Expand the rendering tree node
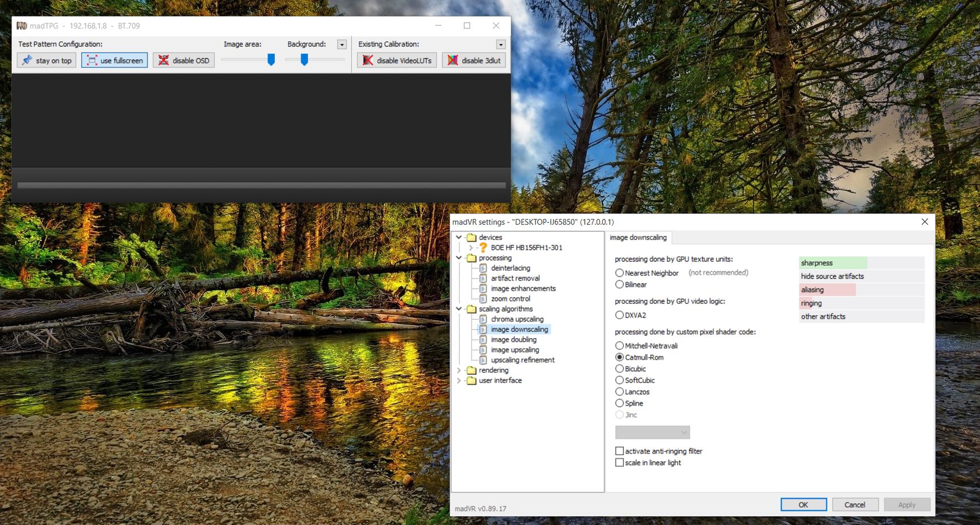Screen dimensions: 980x525 [459, 371]
